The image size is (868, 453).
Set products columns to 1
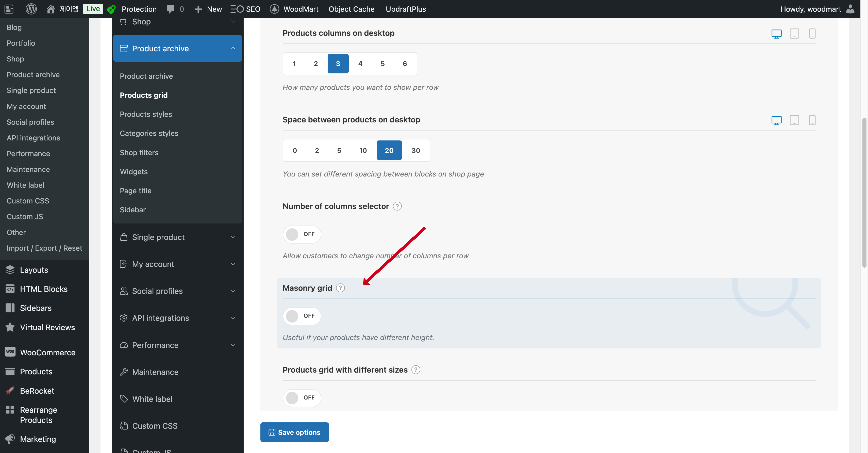tap(294, 64)
